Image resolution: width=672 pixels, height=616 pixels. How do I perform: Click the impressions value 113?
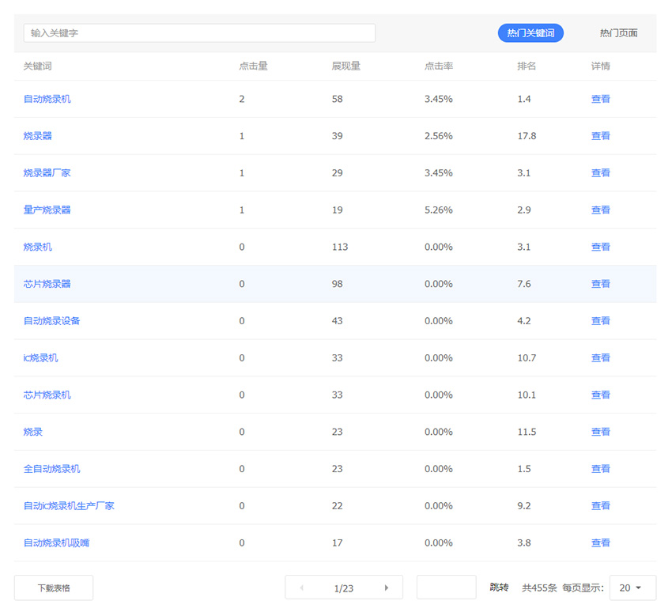[340, 247]
